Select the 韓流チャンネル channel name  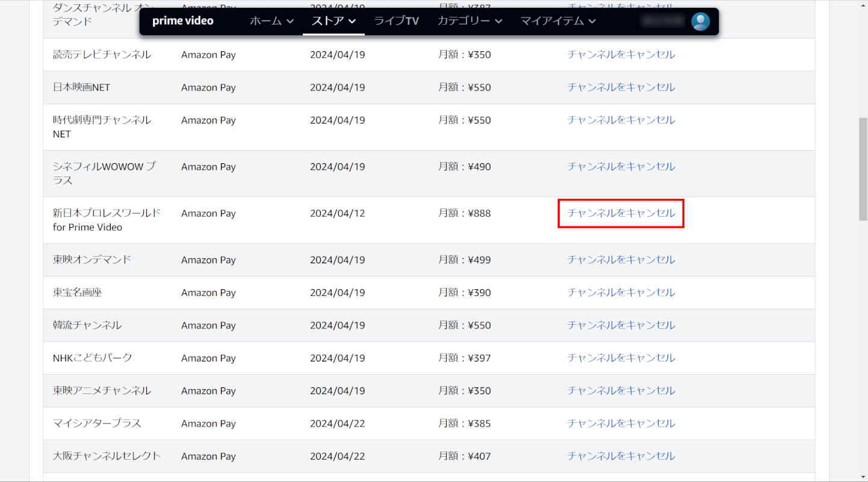87,325
